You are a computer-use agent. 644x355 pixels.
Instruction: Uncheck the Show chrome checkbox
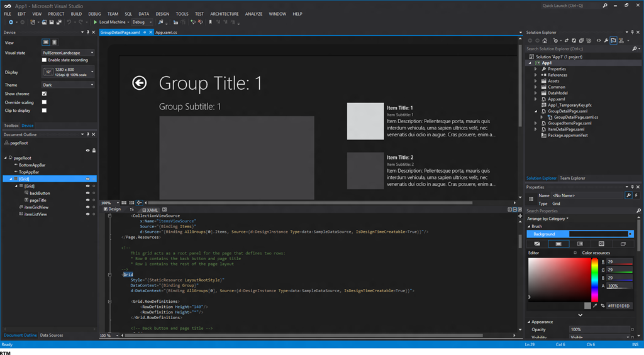point(44,94)
